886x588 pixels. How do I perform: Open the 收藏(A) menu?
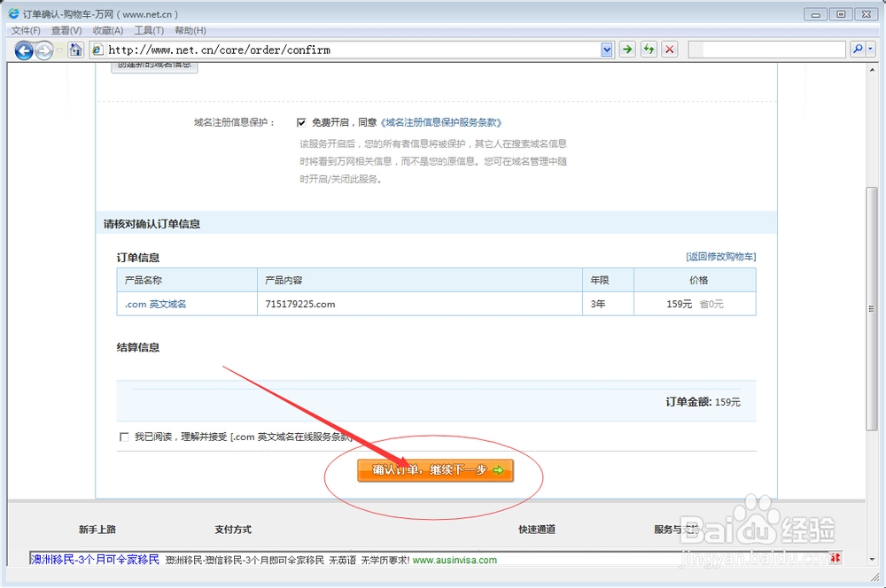(108, 30)
